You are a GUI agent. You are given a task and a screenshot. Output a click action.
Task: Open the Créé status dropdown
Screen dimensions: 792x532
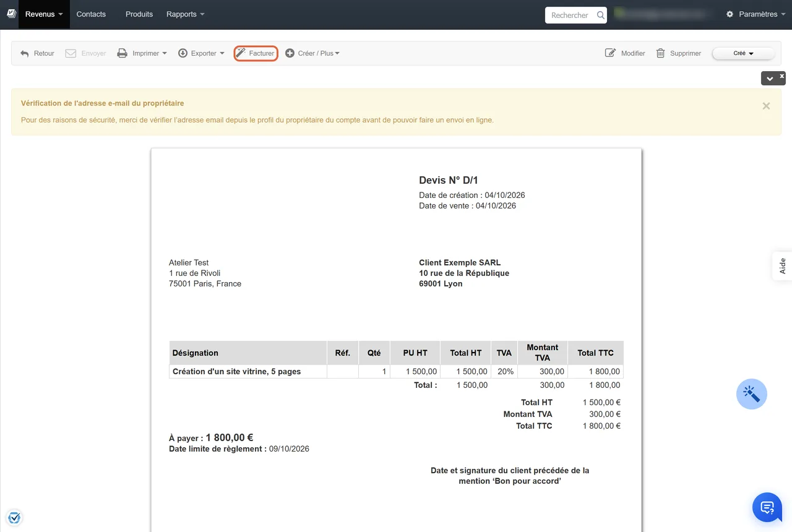point(743,53)
